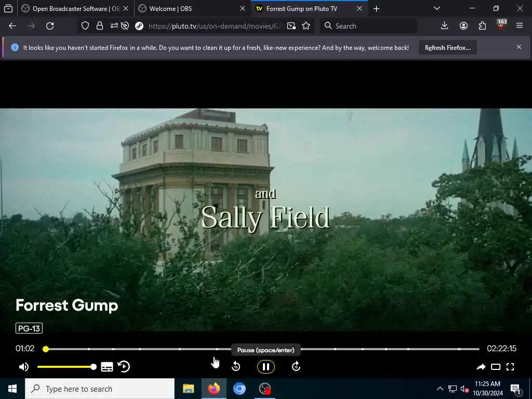Click the taskbar Type here to search box
Screen dimensions: 532x399
click(100, 389)
